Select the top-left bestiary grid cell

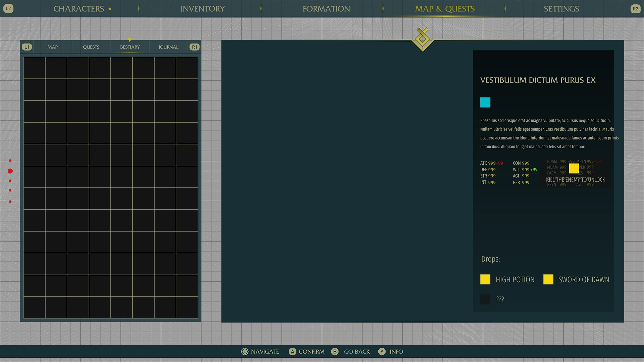tap(34, 68)
